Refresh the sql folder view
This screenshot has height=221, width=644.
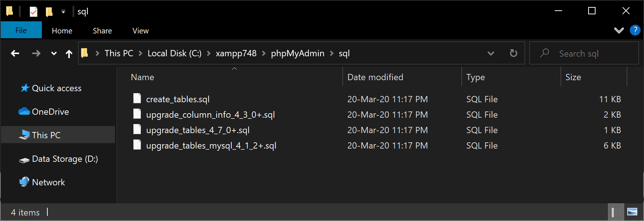click(514, 53)
